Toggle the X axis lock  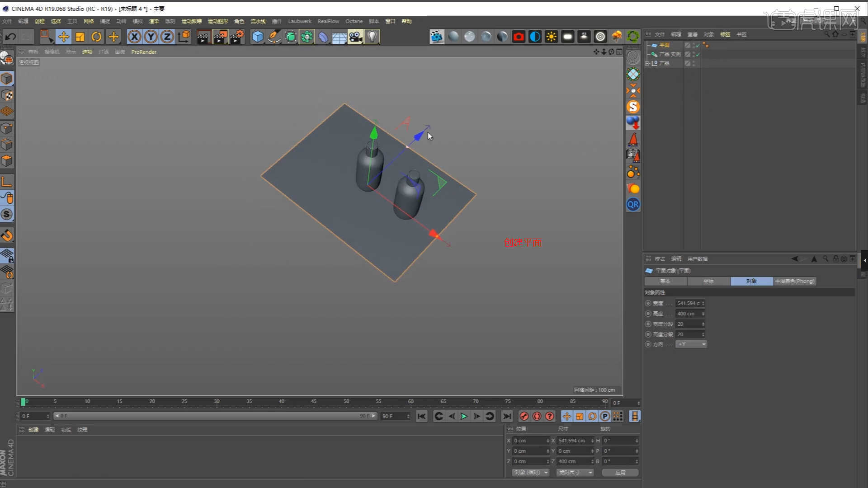[134, 37]
